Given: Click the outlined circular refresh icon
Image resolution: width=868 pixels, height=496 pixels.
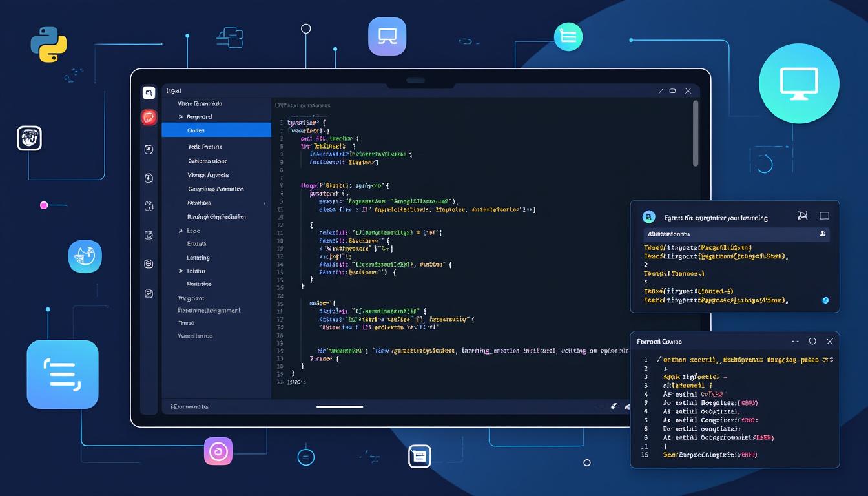Looking at the screenshot, I should click(x=765, y=164).
